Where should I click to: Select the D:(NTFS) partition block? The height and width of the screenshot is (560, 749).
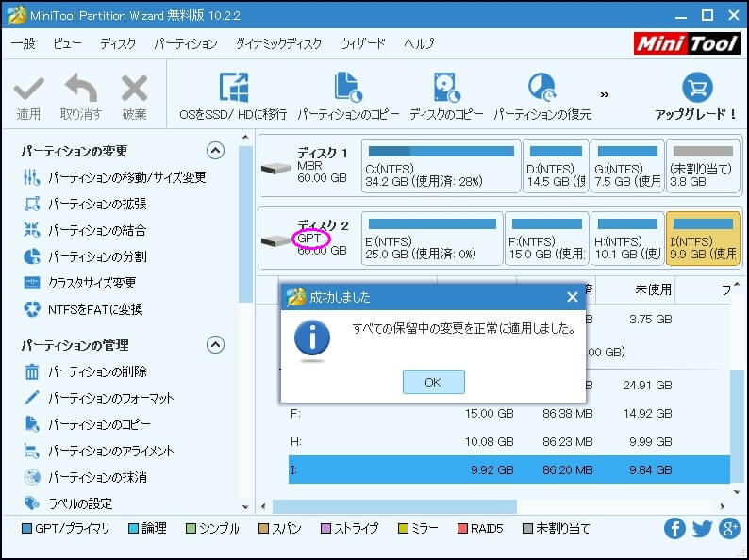556,166
